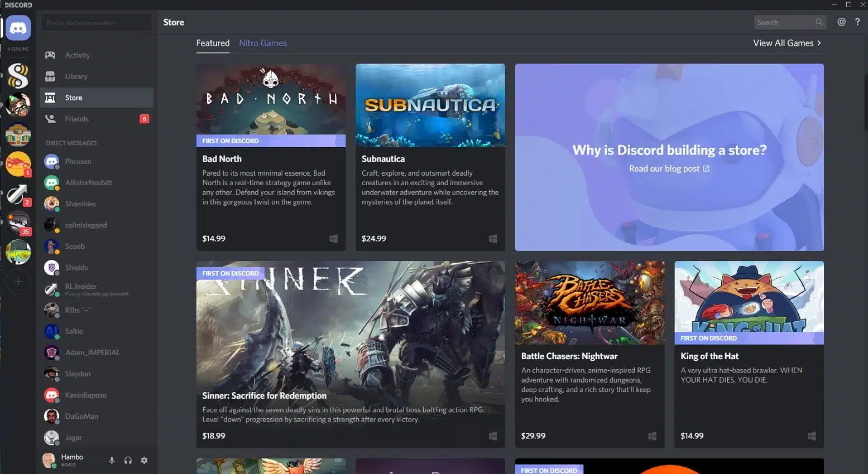This screenshot has width=868, height=474.
Task: Deafen with the headphones icon
Action: click(x=128, y=461)
